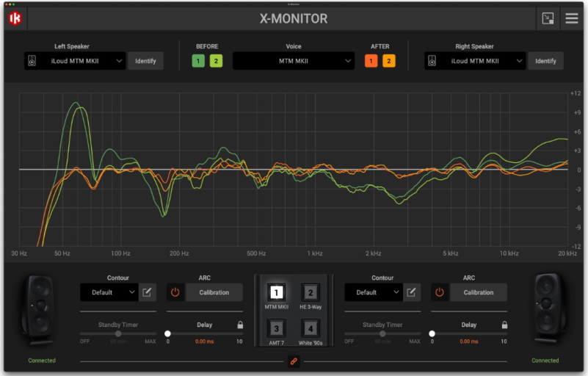Start left speaker ARC Calibration
588x376 pixels.
click(x=214, y=292)
